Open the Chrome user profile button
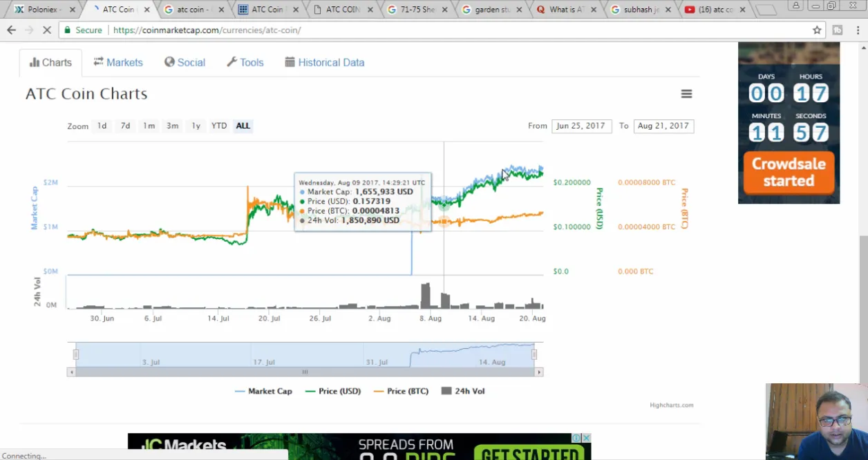The width and height of the screenshot is (868, 460). 795,6
